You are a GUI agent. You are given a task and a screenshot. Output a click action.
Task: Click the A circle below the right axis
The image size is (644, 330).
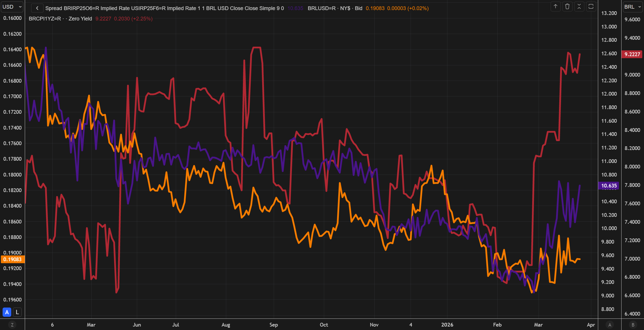pyautogui.click(x=610, y=325)
